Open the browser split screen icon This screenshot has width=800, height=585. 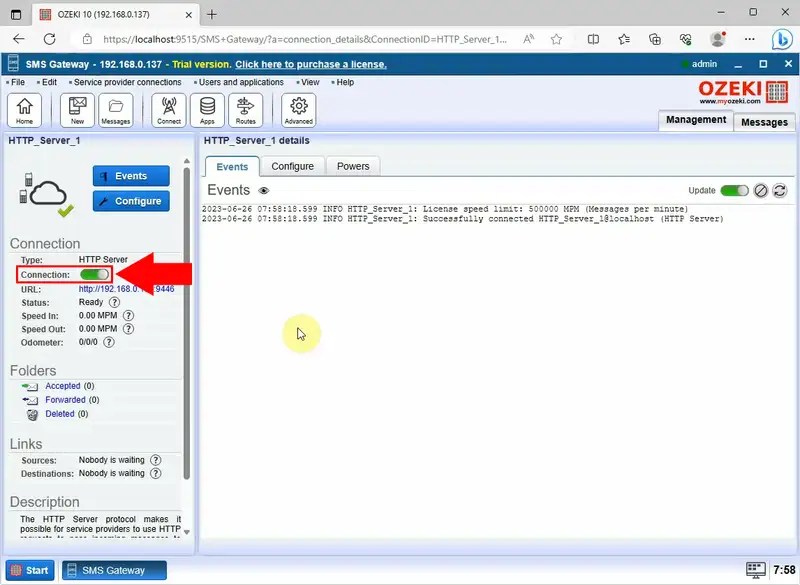tap(593, 39)
